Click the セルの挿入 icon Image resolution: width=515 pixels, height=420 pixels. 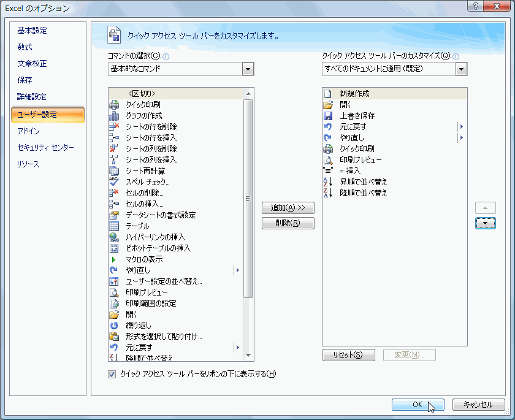point(114,204)
